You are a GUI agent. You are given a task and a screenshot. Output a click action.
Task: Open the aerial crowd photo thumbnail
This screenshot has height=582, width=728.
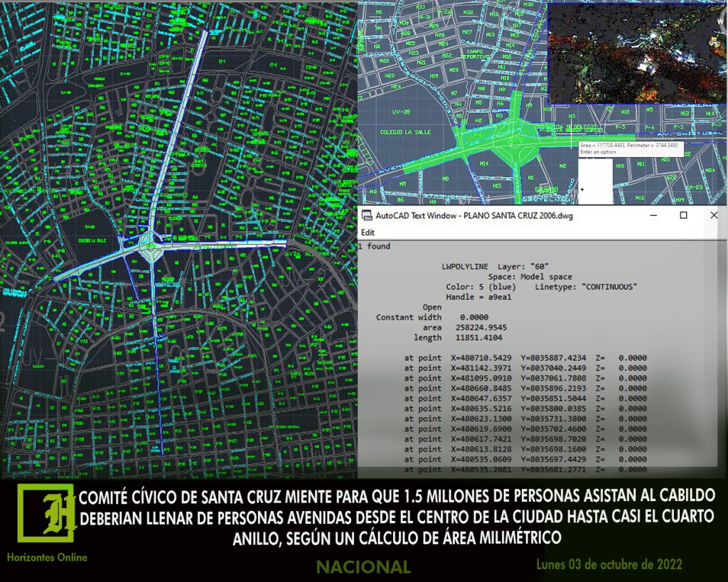(x=637, y=53)
